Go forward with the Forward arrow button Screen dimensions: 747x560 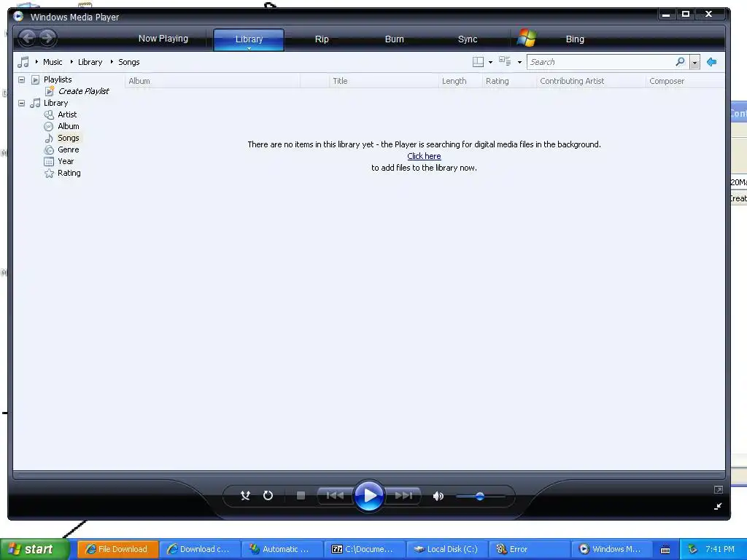[47, 38]
